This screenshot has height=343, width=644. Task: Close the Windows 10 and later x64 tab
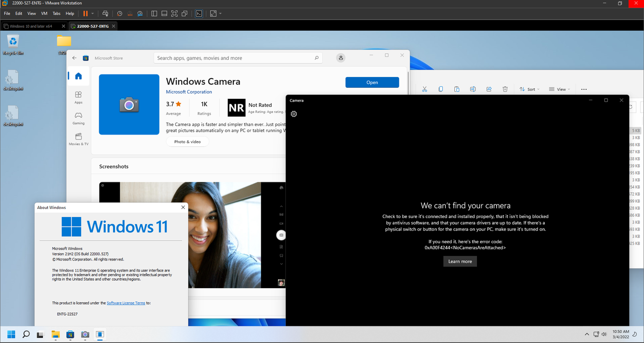pyautogui.click(x=63, y=26)
